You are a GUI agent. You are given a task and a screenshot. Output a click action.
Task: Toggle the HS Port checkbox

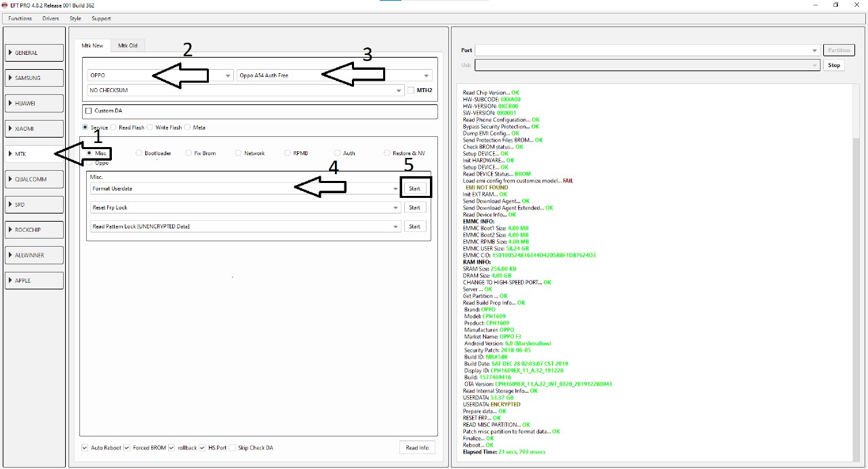202,448
